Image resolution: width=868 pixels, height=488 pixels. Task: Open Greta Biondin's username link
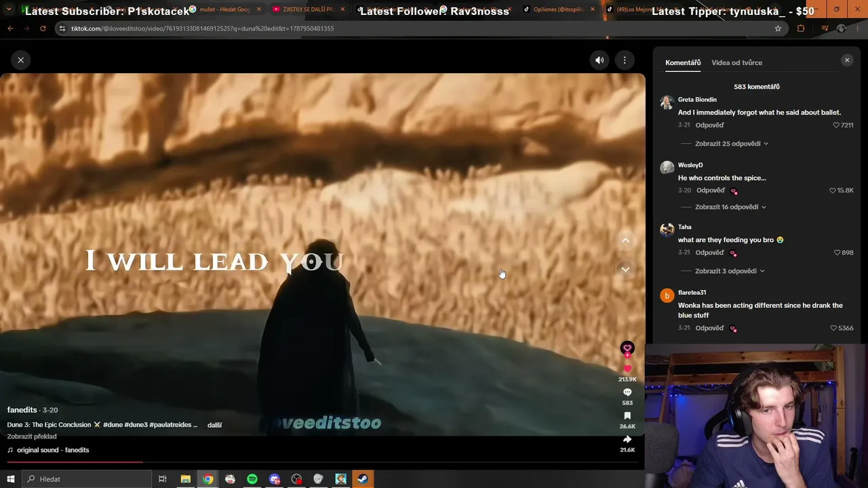(x=697, y=100)
